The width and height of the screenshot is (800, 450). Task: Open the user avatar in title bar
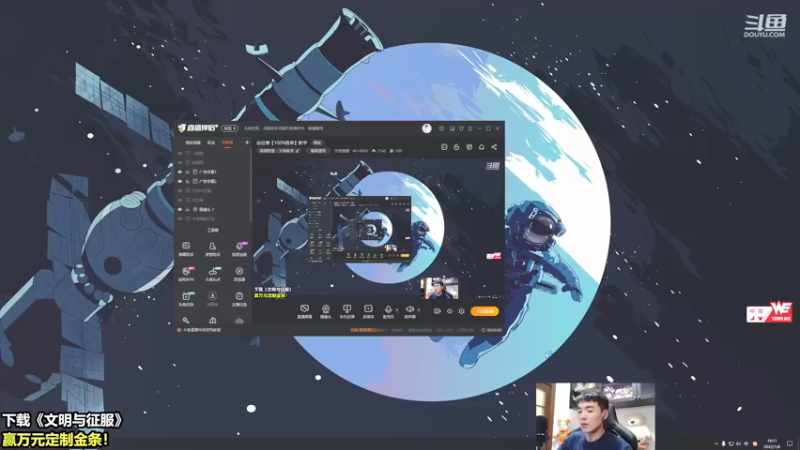point(427,129)
